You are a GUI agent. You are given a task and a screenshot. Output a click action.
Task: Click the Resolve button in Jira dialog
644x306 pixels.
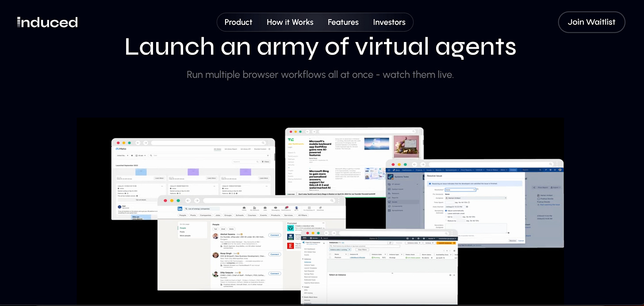[513, 241]
